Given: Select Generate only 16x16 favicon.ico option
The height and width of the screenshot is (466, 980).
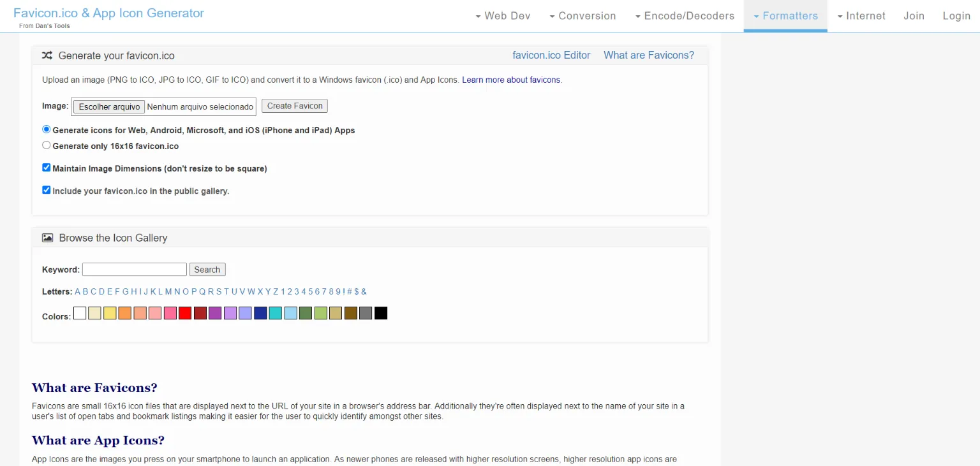Looking at the screenshot, I should (x=46, y=145).
